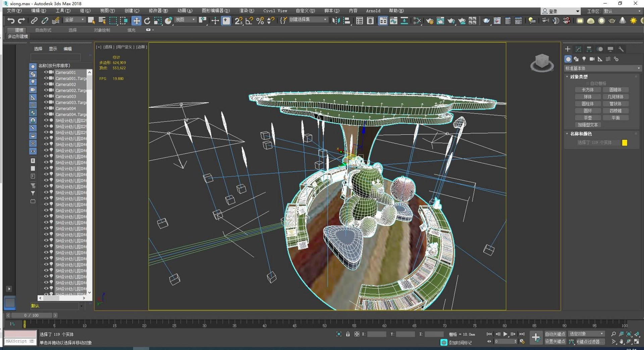Viewport: 644px width, 350px height.
Task: Open the 修改器(M) menu
Action: pyautogui.click(x=158, y=11)
